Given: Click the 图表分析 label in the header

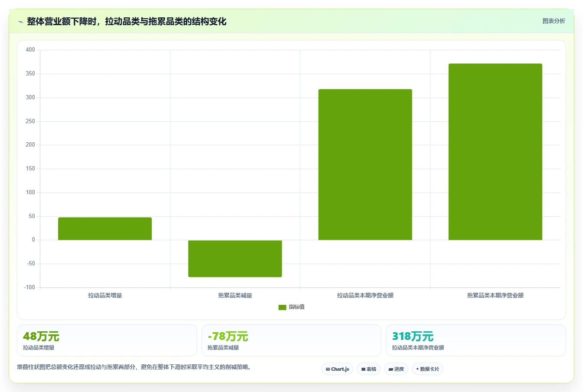Looking at the screenshot, I should pyautogui.click(x=554, y=21).
